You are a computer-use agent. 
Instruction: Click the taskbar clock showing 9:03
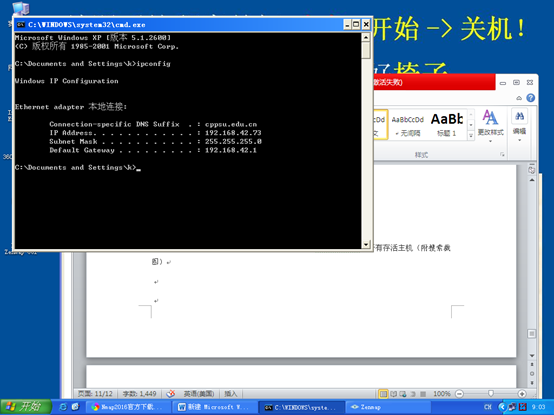point(539,407)
